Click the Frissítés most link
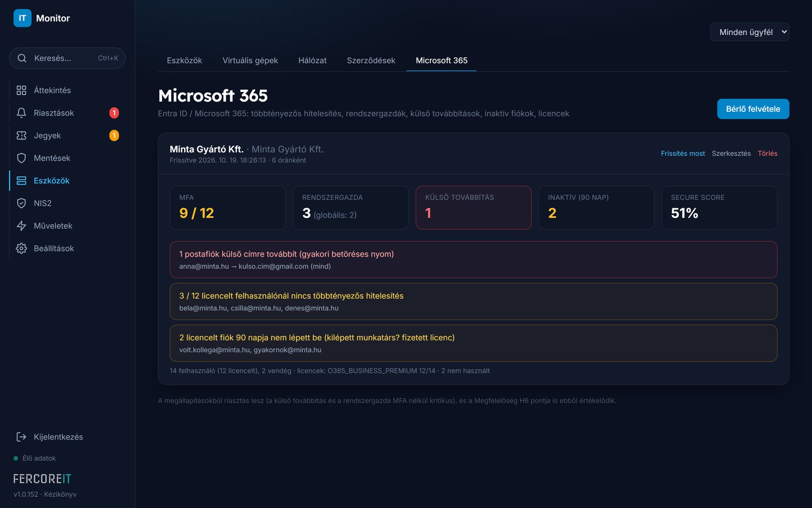This screenshot has height=508, width=812. click(x=683, y=153)
